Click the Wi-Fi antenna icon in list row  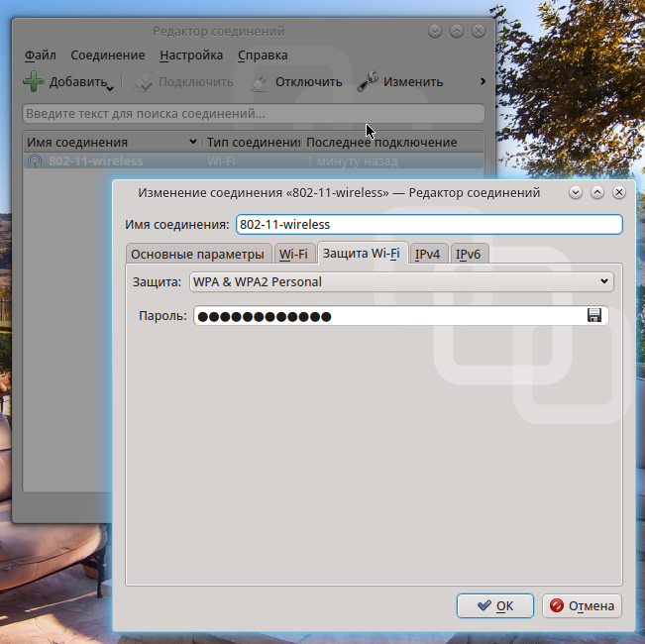pyautogui.click(x=35, y=161)
